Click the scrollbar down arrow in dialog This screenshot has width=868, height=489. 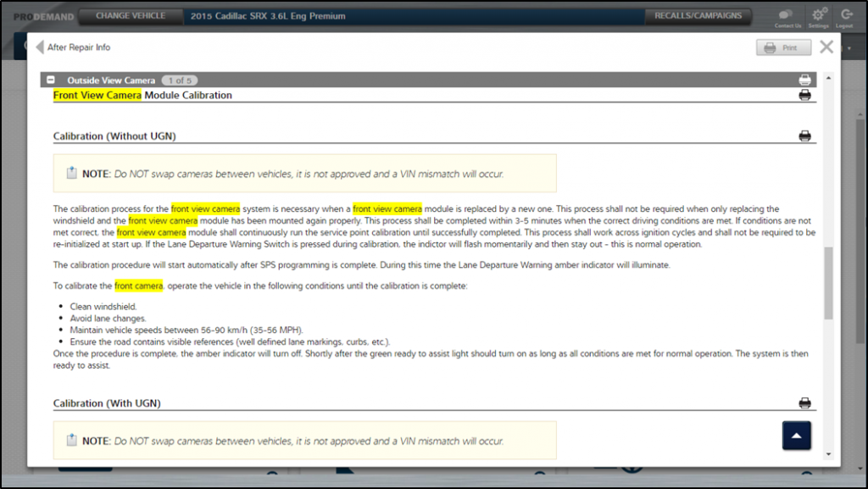tap(828, 454)
